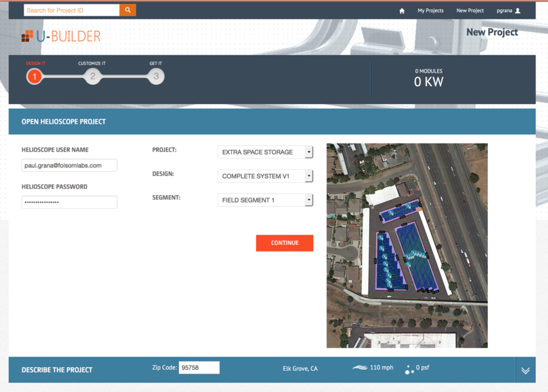Screen dimensions: 548x392
Task: Select step 1 Design It circle
Action: pyautogui.click(x=35, y=76)
